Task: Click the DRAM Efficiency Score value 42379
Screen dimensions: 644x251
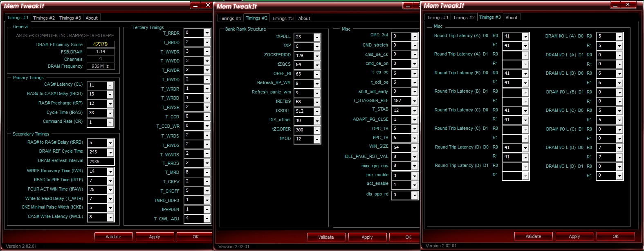Action: click(101, 44)
